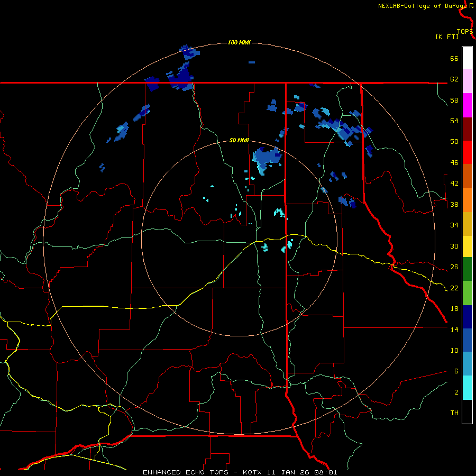Click the legend value "18"
Screen dimensions: 476x476
pyautogui.click(x=454, y=309)
